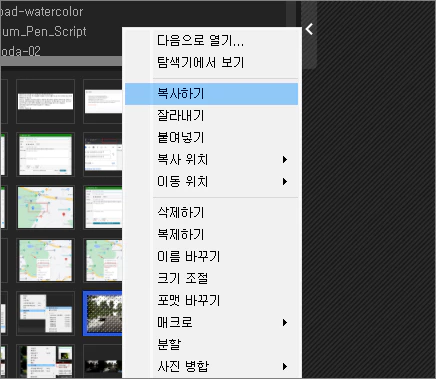Click the folder entry ending 'watercolor'
436x379 pixels.
click(x=42, y=12)
